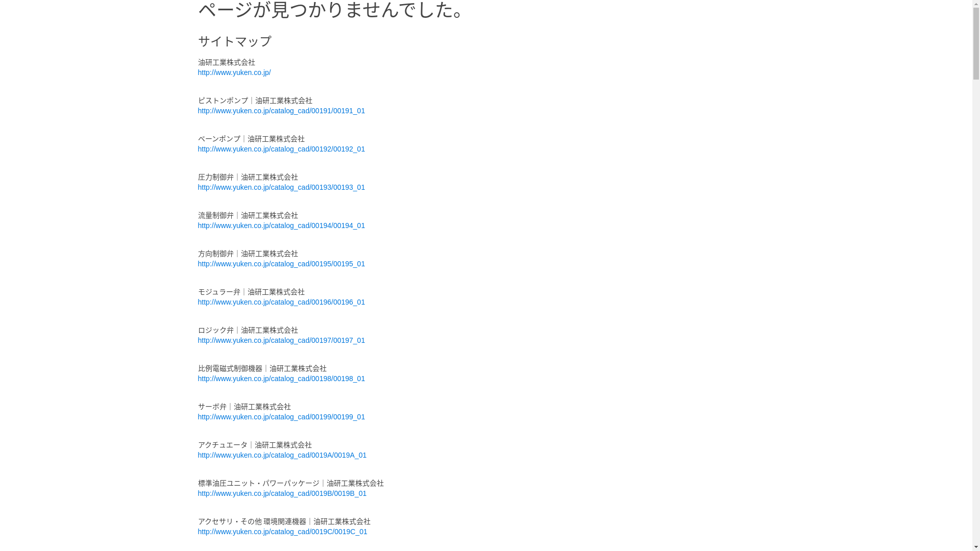980x551 pixels.
Task: Open the 0019B_01 power package catalog link
Action: [x=282, y=493]
